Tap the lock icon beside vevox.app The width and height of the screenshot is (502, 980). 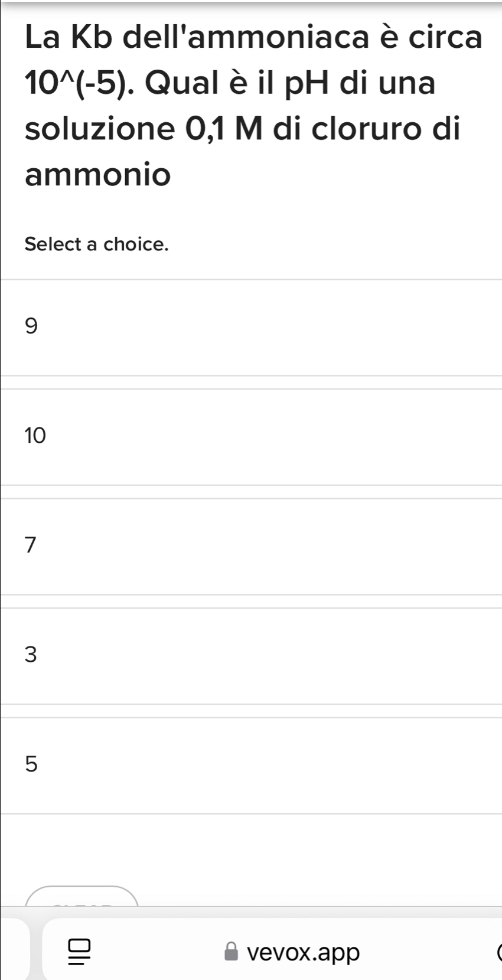tap(232, 952)
